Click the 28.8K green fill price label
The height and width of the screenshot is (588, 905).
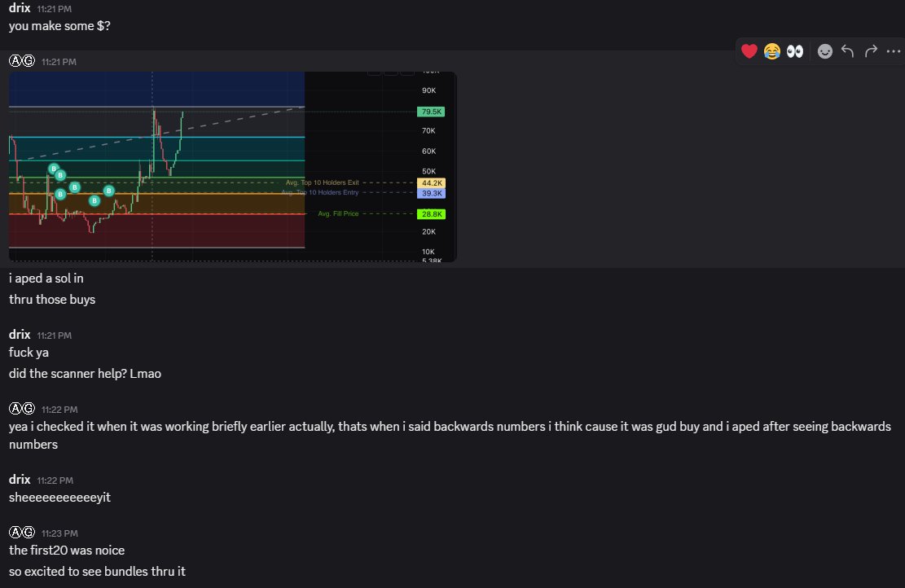[x=431, y=214]
